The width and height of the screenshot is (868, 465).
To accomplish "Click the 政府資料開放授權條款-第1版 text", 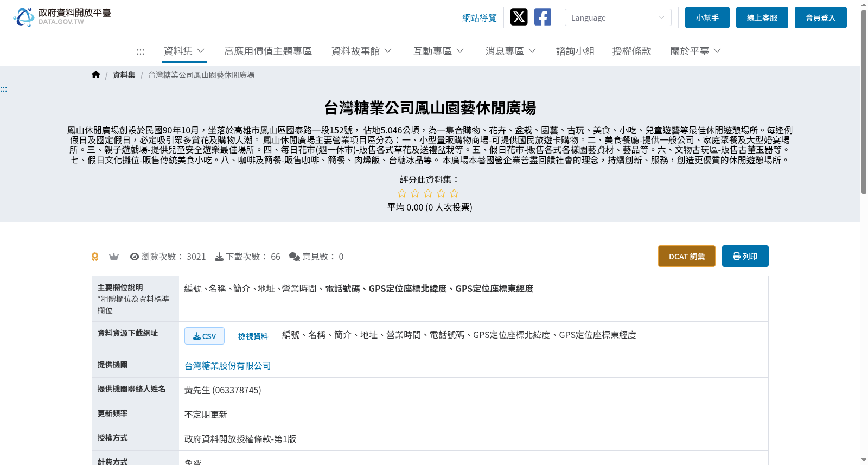I will pos(240,439).
